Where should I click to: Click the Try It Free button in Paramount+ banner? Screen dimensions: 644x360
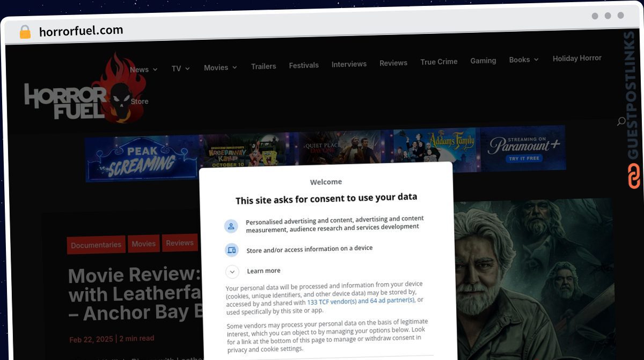point(525,159)
